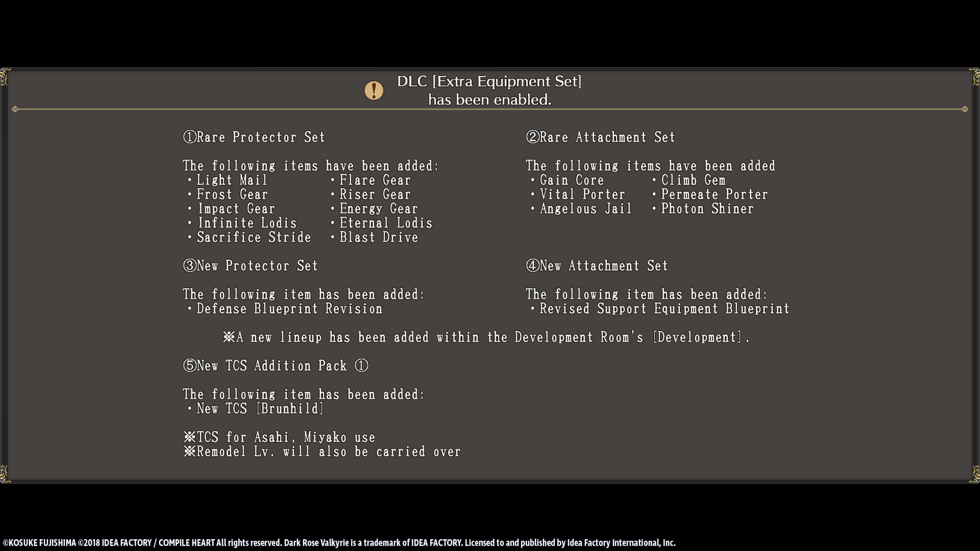The width and height of the screenshot is (980, 551).
Task: Toggle the Sacrifice Stride entry
Action: tap(254, 237)
